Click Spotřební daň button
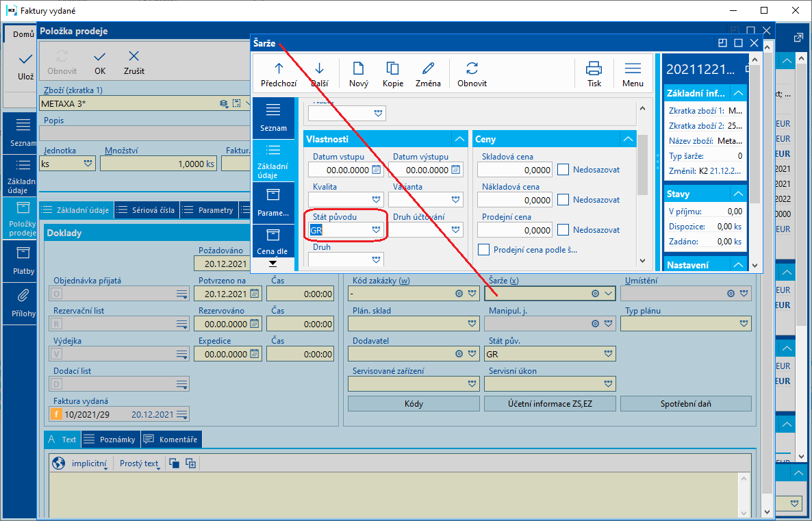 pos(685,403)
